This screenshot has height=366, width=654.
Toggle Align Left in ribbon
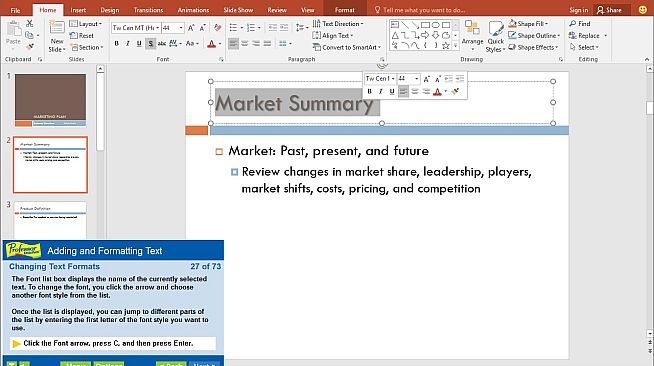234,43
